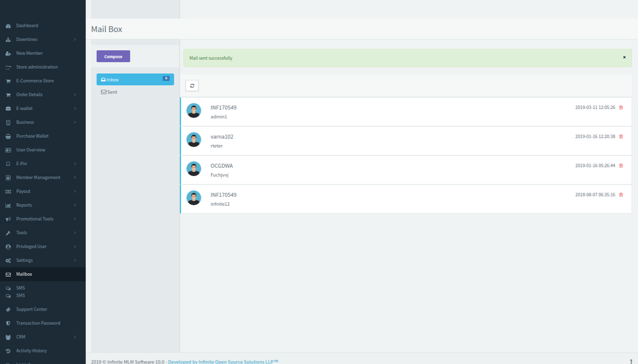The height and width of the screenshot is (364, 638).
Task: Click the Order Details cart icon
Action: tap(8, 95)
